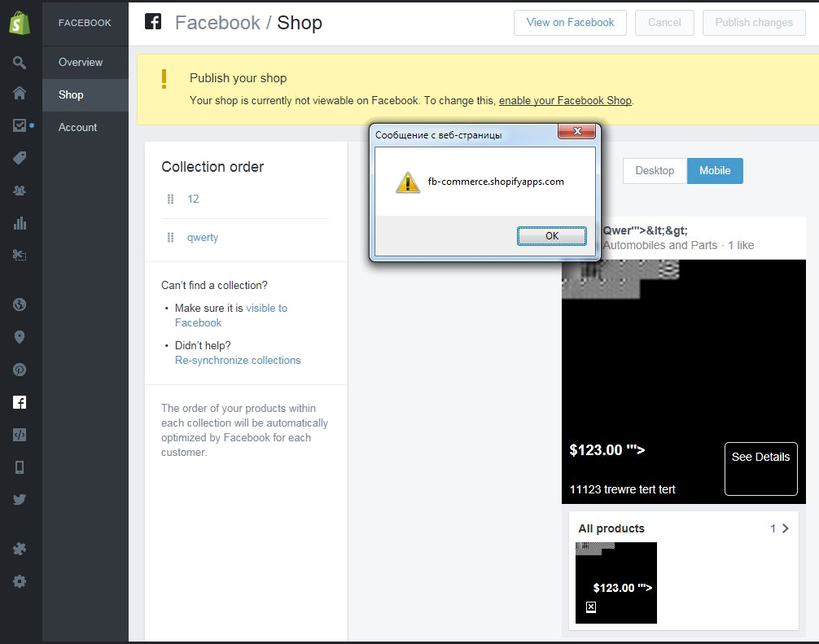819x644 pixels.
Task: Open Reports bar chart icon
Action: pos(20,223)
